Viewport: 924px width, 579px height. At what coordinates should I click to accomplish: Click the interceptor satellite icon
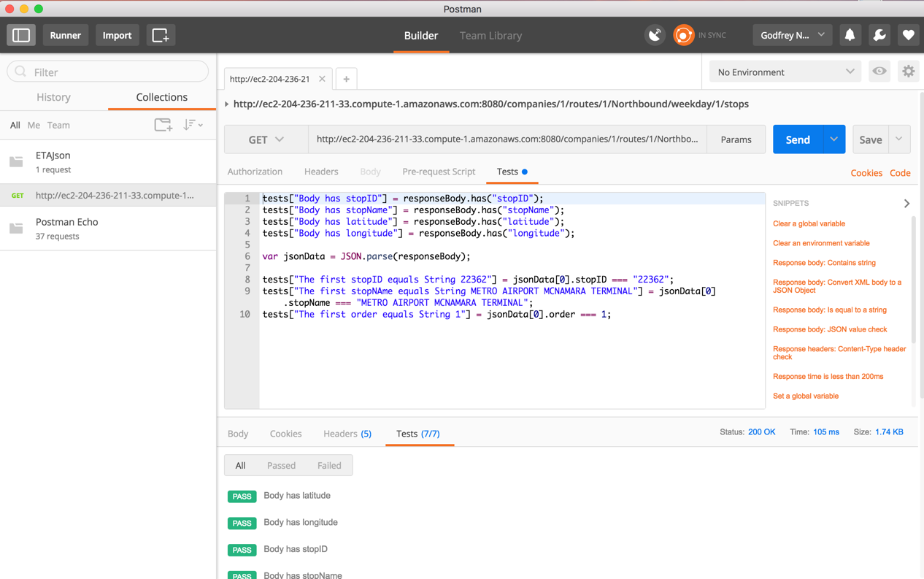(655, 35)
